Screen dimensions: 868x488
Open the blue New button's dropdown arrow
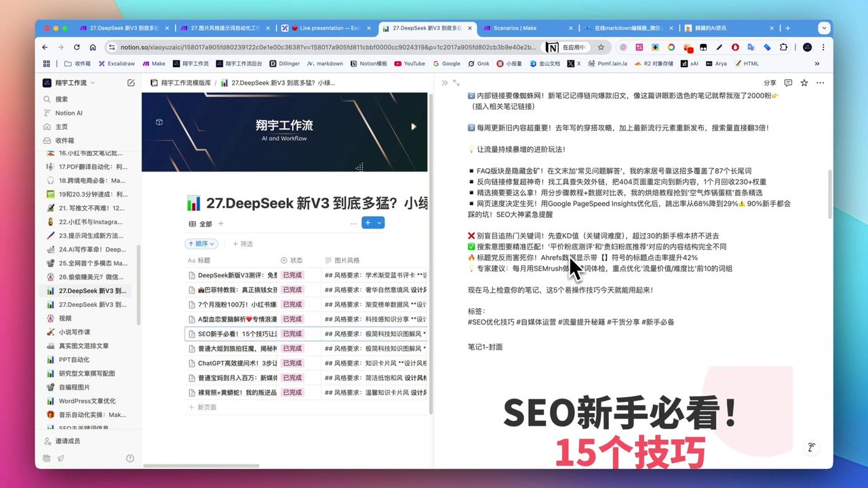pyautogui.click(x=380, y=222)
